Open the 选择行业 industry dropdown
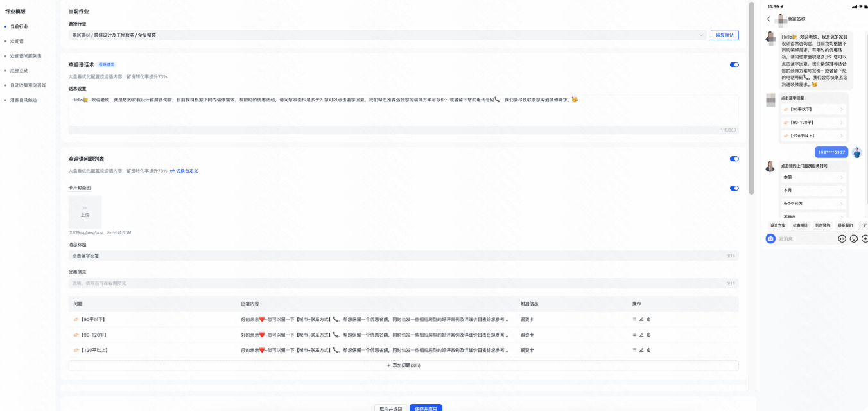868x411 pixels. 388,35
